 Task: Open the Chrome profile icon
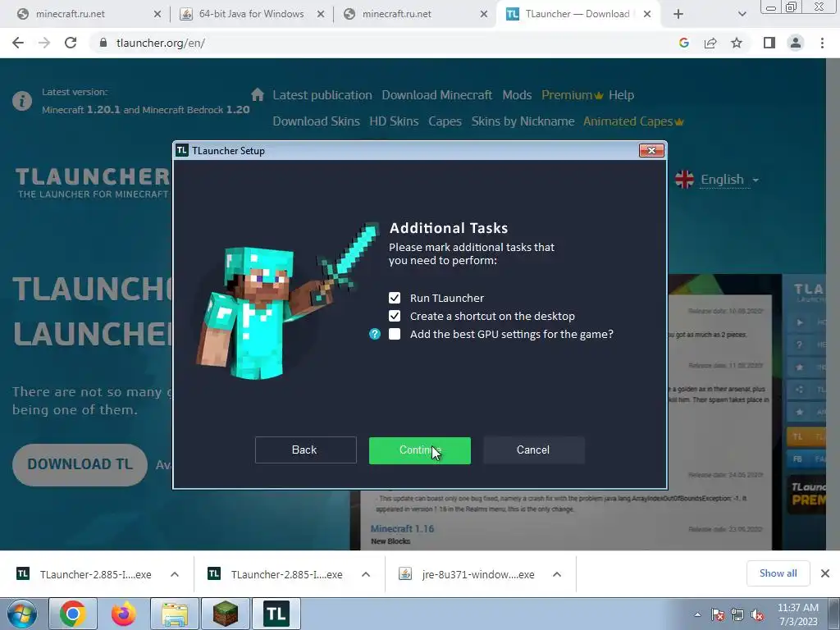click(796, 43)
